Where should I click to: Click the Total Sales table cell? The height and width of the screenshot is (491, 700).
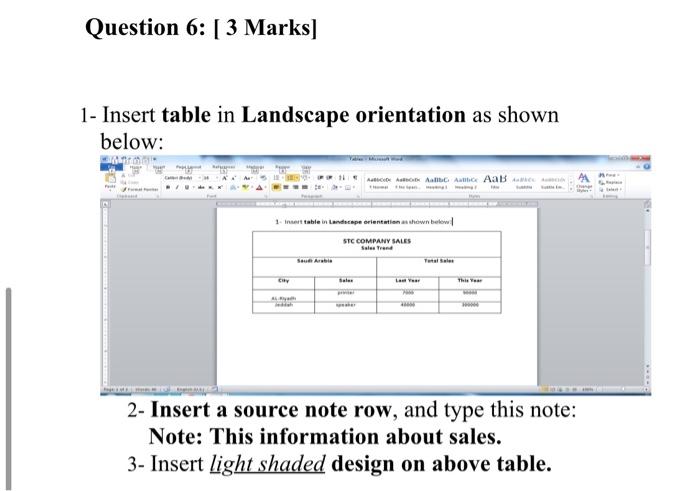tap(439, 267)
